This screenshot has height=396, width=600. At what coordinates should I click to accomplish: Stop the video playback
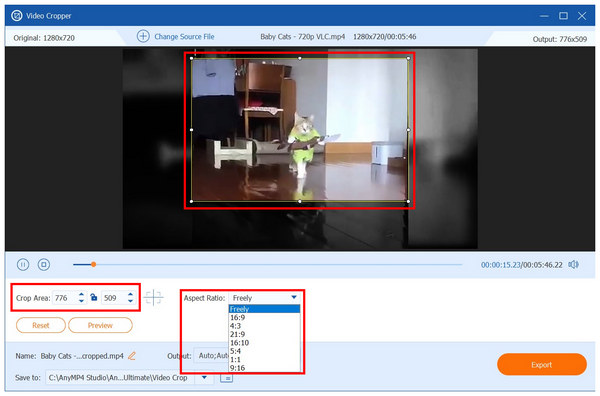click(x=44, y=264)
